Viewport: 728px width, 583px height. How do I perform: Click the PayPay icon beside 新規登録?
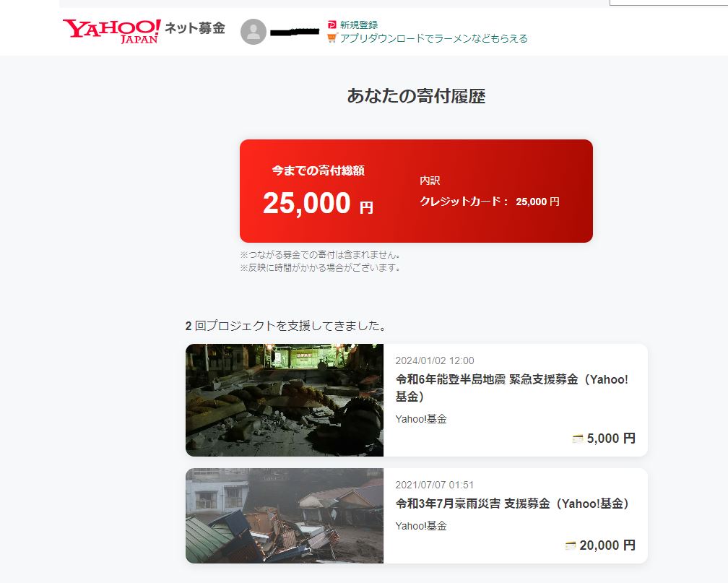pyautogui.click(x=332, y=25)
